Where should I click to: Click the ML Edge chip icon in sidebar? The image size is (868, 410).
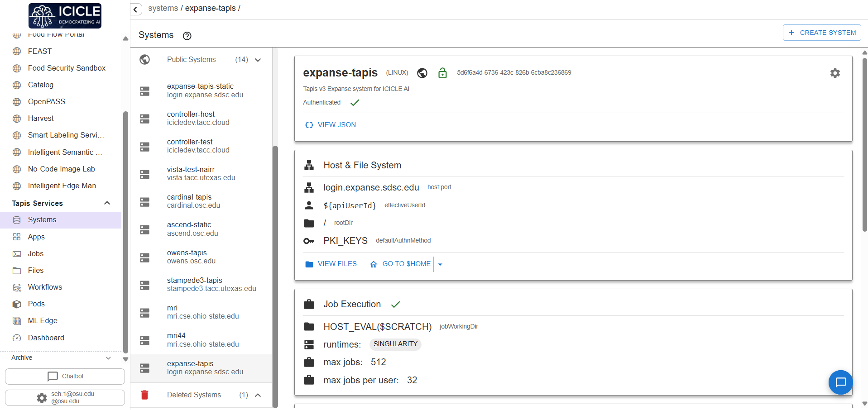click(x=17, y=321)
